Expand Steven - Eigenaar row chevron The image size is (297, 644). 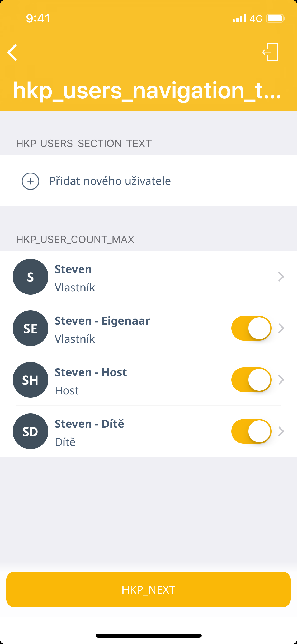(x=281, y=328)
